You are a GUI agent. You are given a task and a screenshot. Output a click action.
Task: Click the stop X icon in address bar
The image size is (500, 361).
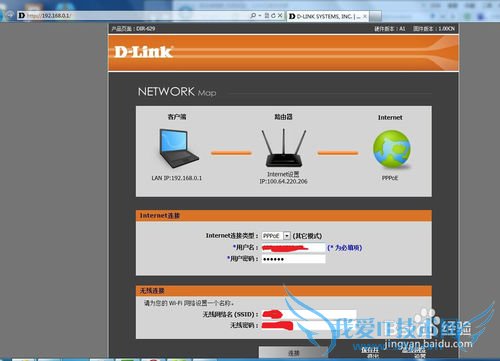point(280,15)
